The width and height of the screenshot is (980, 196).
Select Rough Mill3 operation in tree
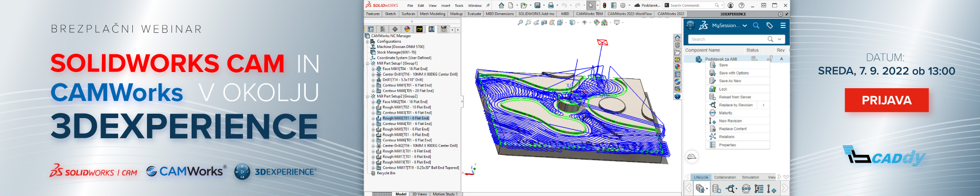coord(406,118)
